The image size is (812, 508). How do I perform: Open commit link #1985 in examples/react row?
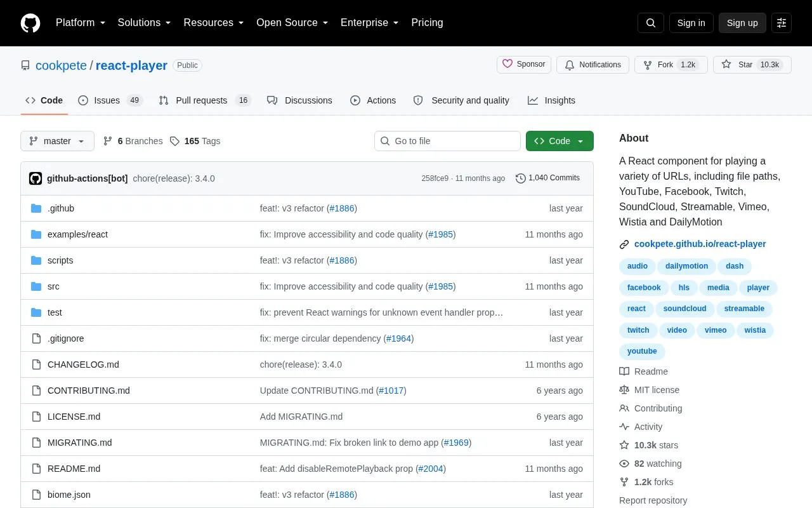coord(441,234)
